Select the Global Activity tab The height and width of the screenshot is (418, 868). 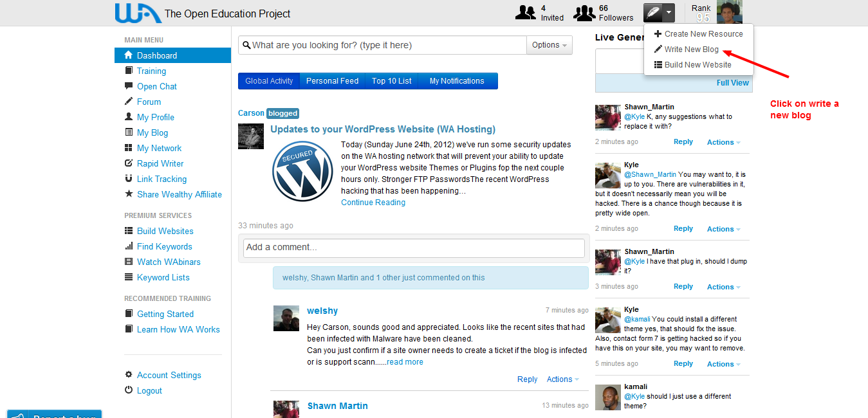tap(269, 81)
